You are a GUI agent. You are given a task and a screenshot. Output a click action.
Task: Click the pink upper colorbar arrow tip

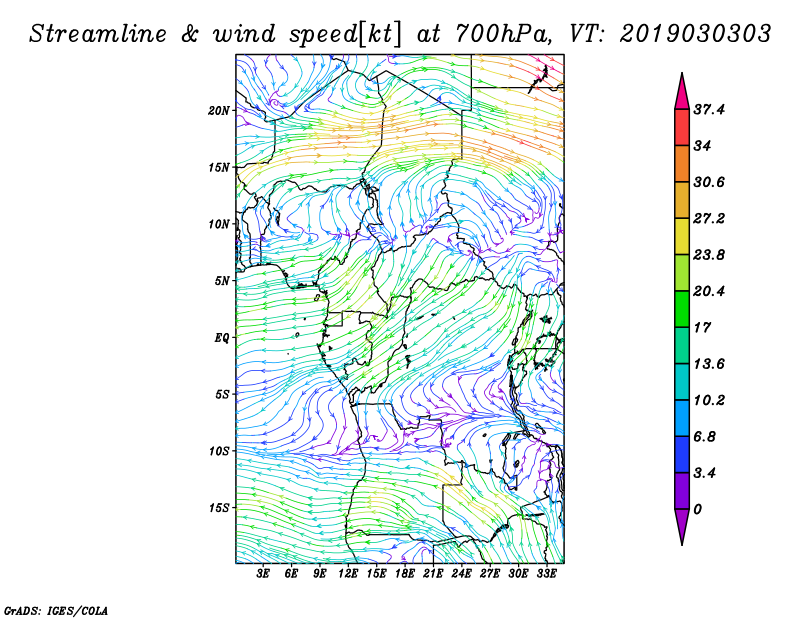[682, 92]
